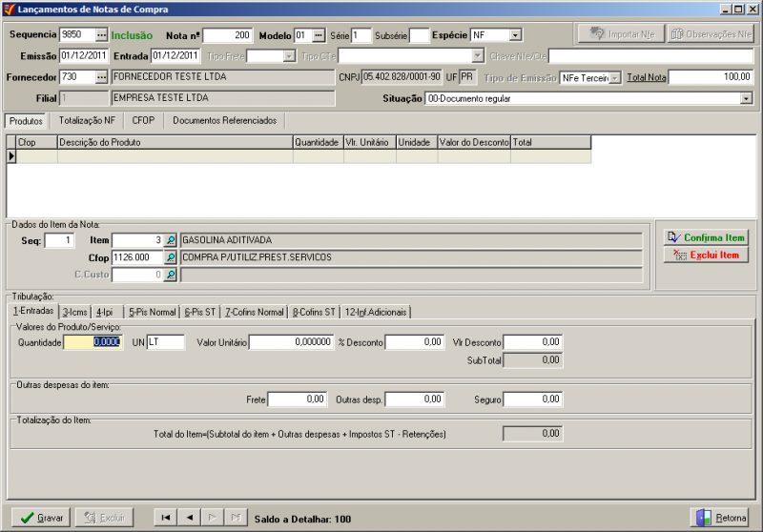Open the CFOP tab
The image size is (763, 532).
[143, 120]
